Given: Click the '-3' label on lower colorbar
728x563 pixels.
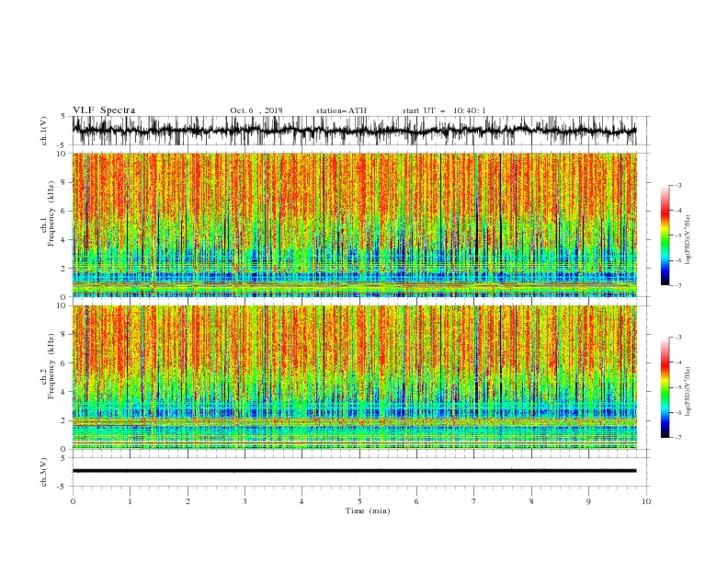Looking at the screenshot, I should tap(677, 338).
